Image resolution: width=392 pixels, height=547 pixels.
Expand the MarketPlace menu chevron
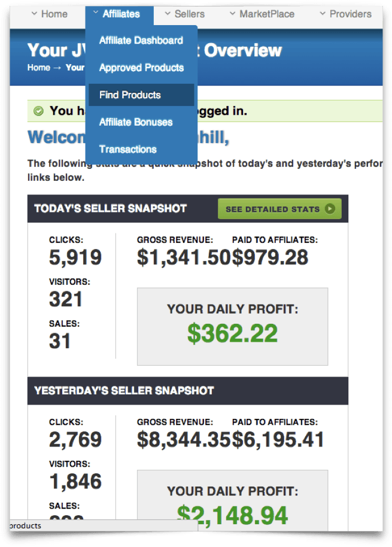tap(232, 13)
